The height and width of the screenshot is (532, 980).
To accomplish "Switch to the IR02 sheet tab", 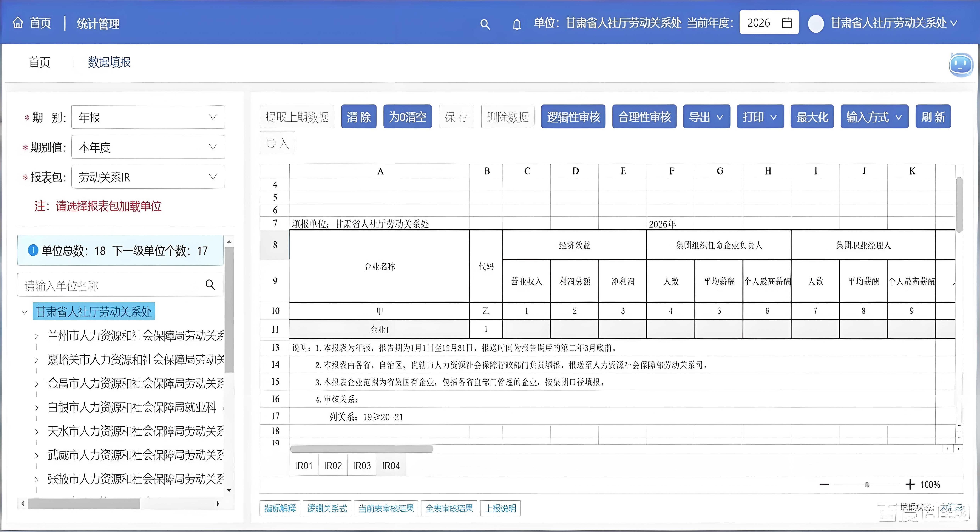I will coord(333,465).
